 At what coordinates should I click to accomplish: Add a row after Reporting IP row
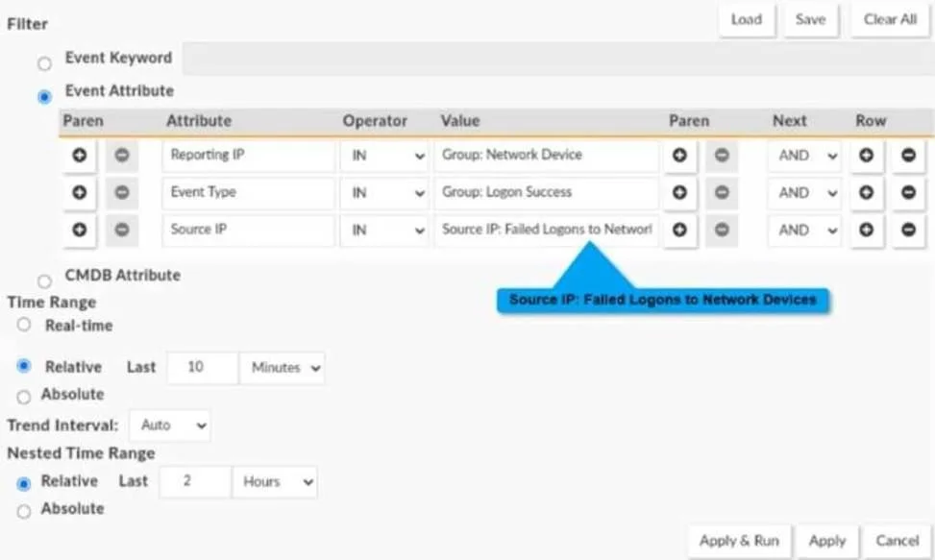(x=867, y=156)
